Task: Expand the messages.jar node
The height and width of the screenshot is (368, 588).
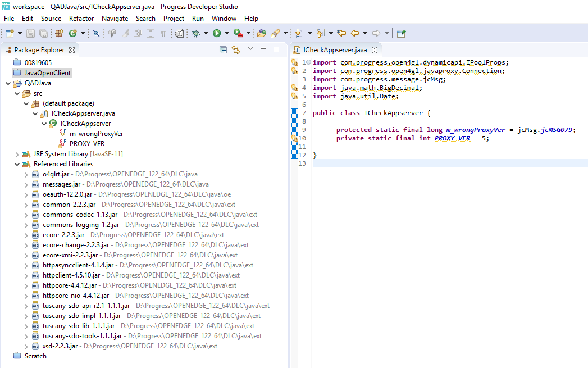Action: [x=26, y=185]
